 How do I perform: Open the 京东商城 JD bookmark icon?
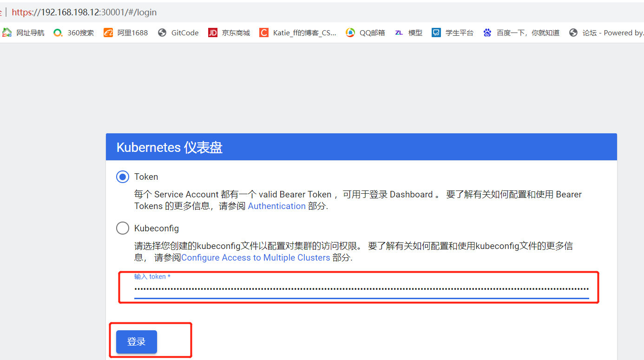tap(213, 33)
